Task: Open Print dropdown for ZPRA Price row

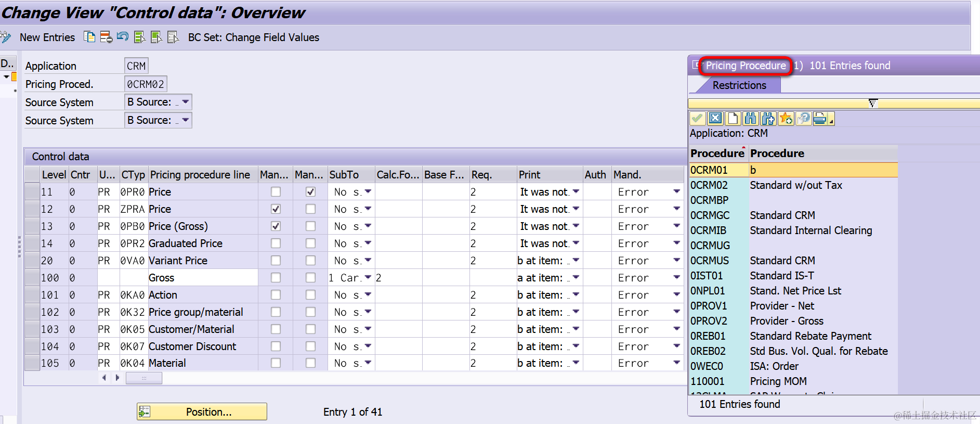Action: pos(576,209)
